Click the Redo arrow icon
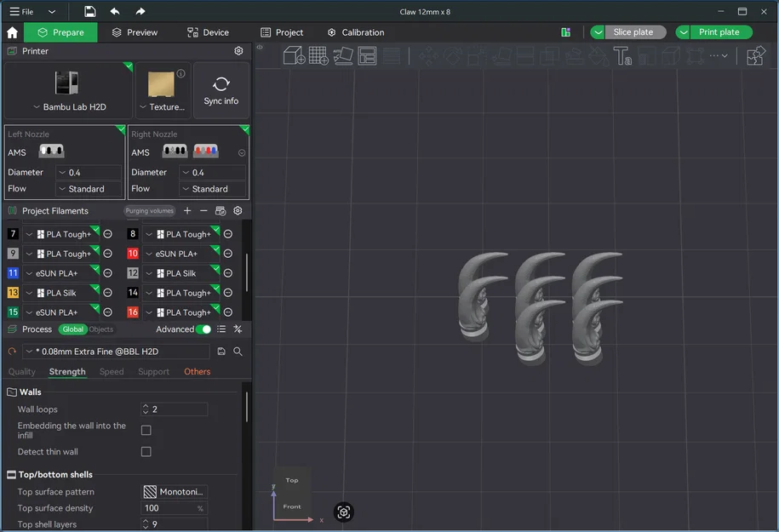Image resolution: width=779 pixels, height=532 pixels. (x=140, y=11)
